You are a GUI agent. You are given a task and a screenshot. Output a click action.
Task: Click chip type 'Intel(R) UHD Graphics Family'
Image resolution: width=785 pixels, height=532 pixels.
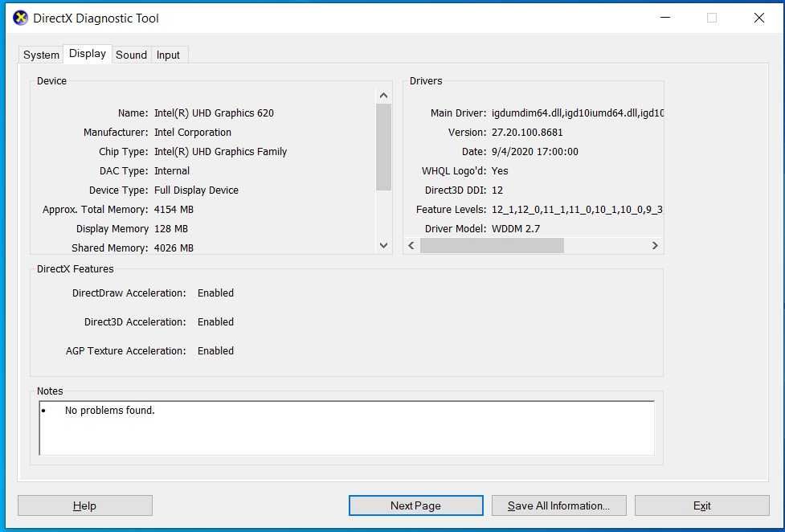point(220,152)
